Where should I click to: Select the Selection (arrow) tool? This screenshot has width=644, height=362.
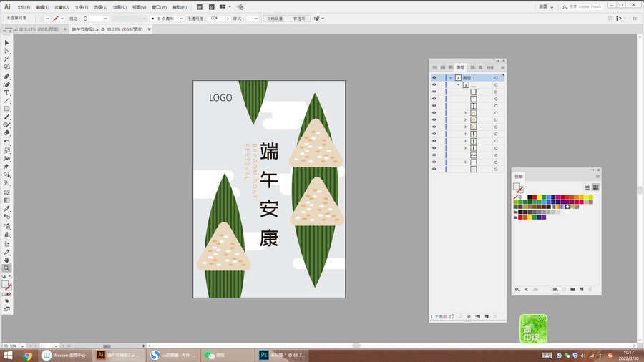click(6, 43)
